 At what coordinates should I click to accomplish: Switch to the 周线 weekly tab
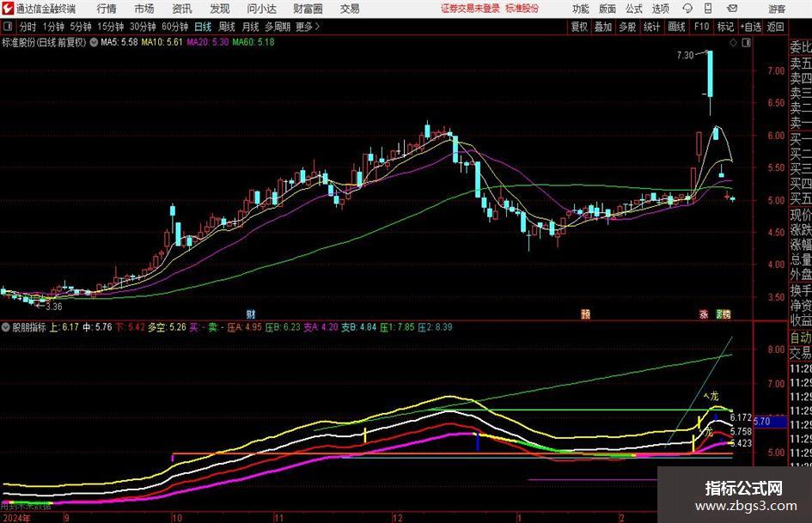pos(227,27)
